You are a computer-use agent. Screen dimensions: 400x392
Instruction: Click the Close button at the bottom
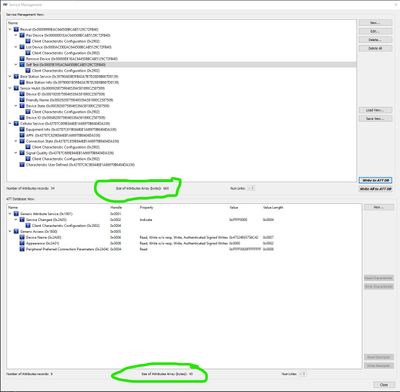[x=384, y=385]
